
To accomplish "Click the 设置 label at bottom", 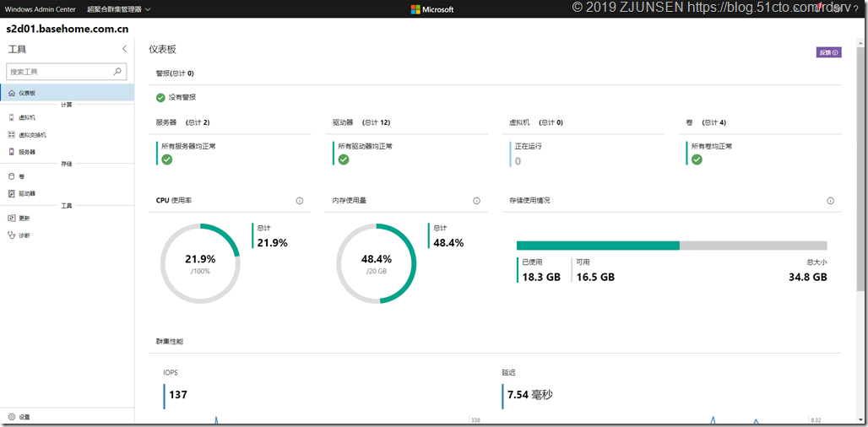I will coord(24,417).
